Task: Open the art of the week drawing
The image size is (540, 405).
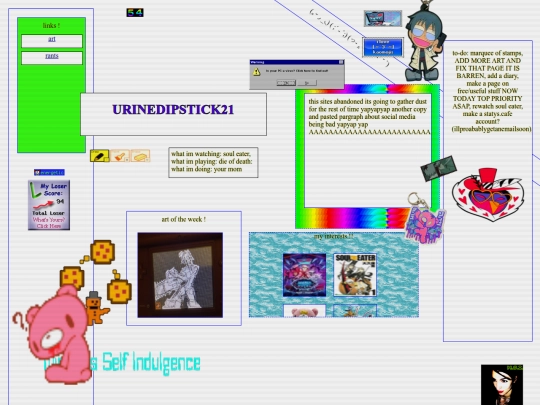Action: pyautogui.click(x=180, y=275)
